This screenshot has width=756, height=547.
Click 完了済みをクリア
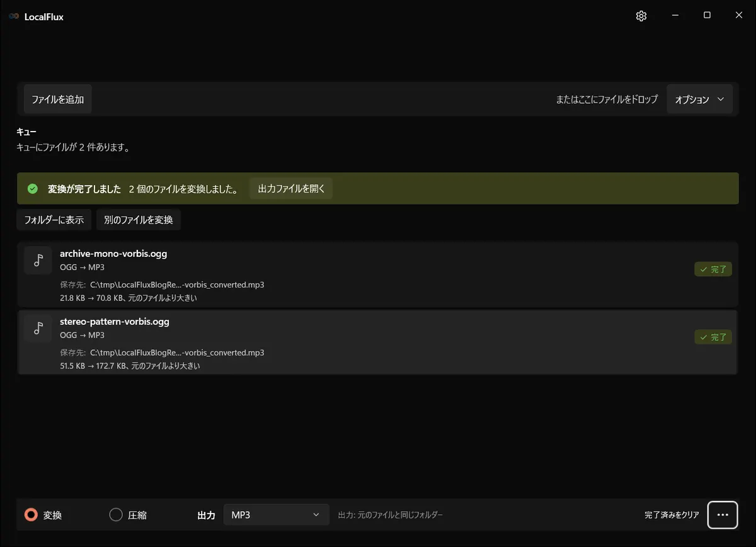[672, 515]
